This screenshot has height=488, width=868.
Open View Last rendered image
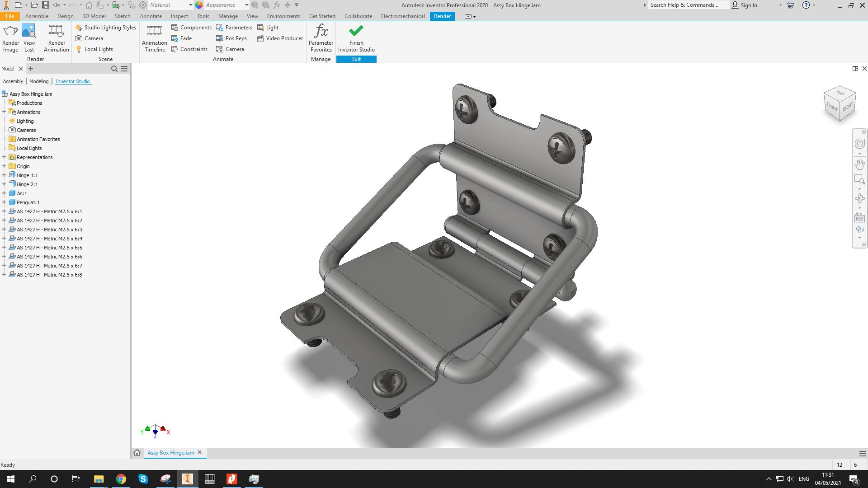28,31
